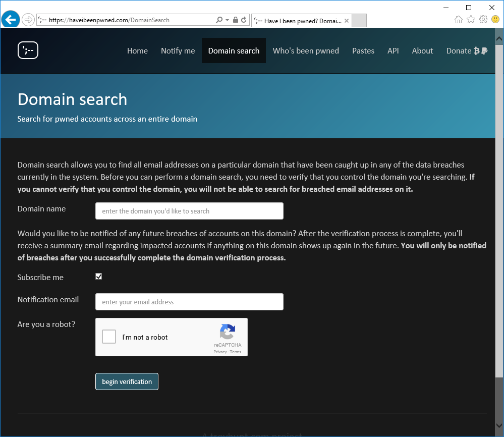504x437 pixels.
Task: Click the URL text in address bar
Action: (x=109, y=20)
